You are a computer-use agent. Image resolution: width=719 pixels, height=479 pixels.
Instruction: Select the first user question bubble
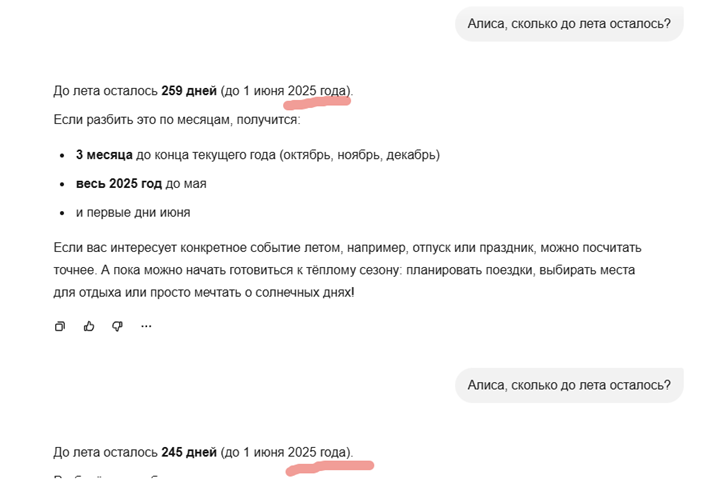point(569,24)
